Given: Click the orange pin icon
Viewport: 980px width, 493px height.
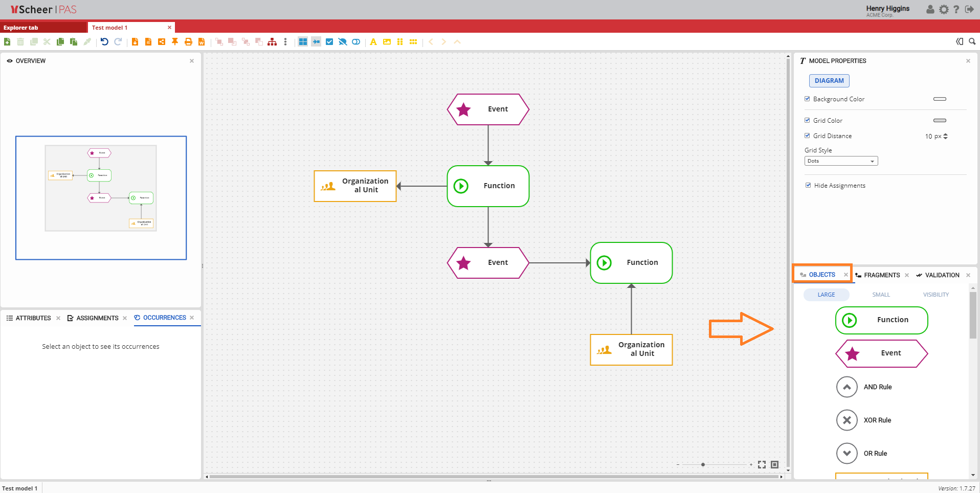Looking at the screenshot, I should point(175,42).
